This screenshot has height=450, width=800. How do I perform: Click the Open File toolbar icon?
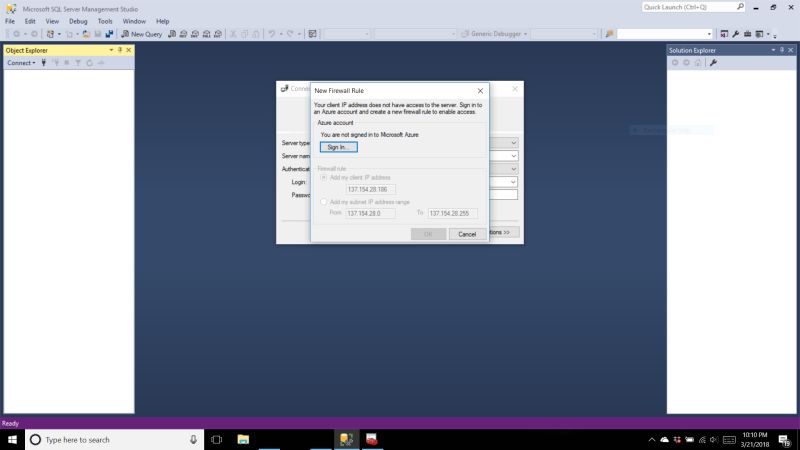[86, 34]
